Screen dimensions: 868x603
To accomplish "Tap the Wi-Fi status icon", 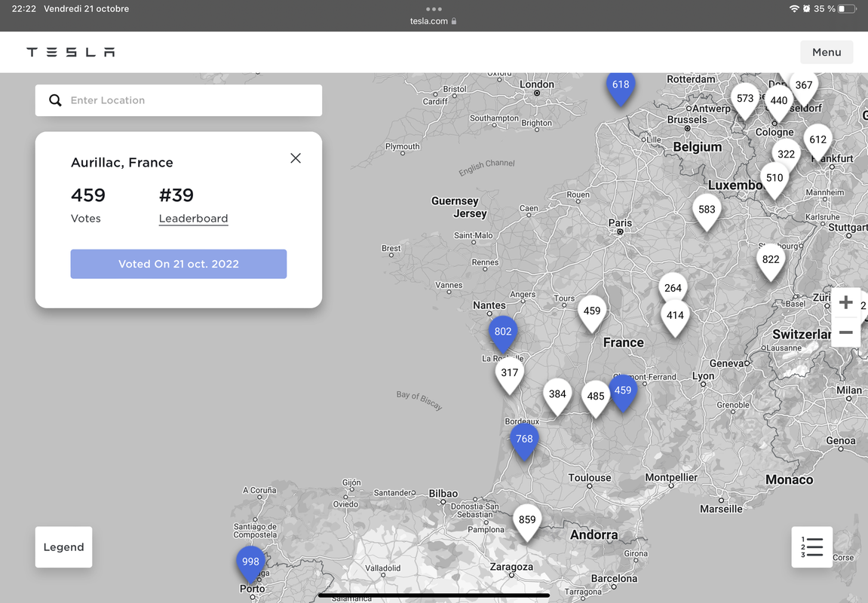I will [794, 9].
